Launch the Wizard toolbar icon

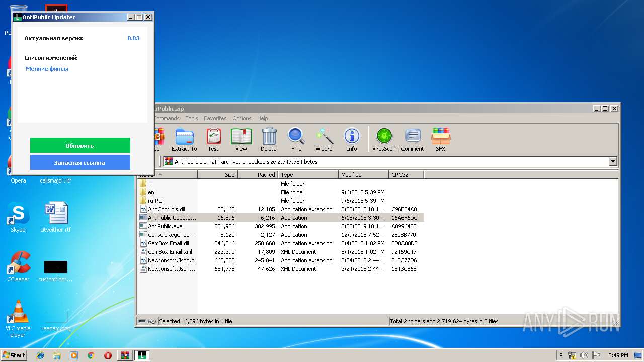pyautogui.click(x=324, y=139)
